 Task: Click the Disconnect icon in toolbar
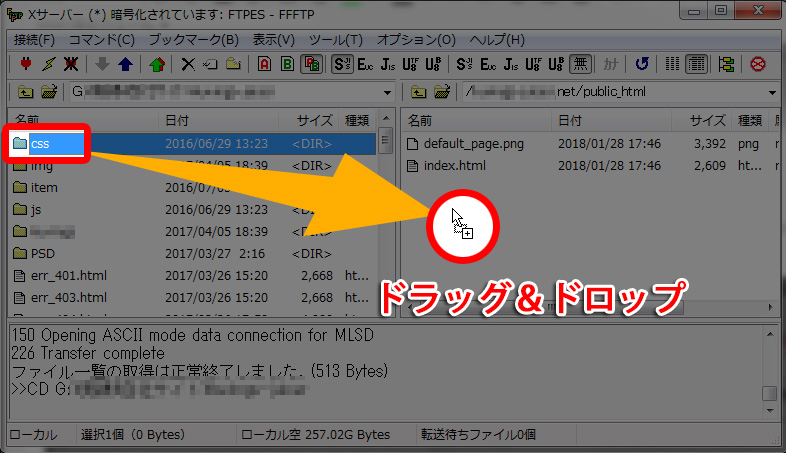(x=71, y=64)
